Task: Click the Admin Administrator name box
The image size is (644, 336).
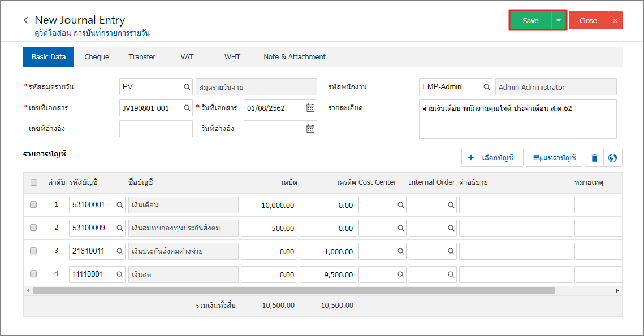Action: tap(556, 87)
